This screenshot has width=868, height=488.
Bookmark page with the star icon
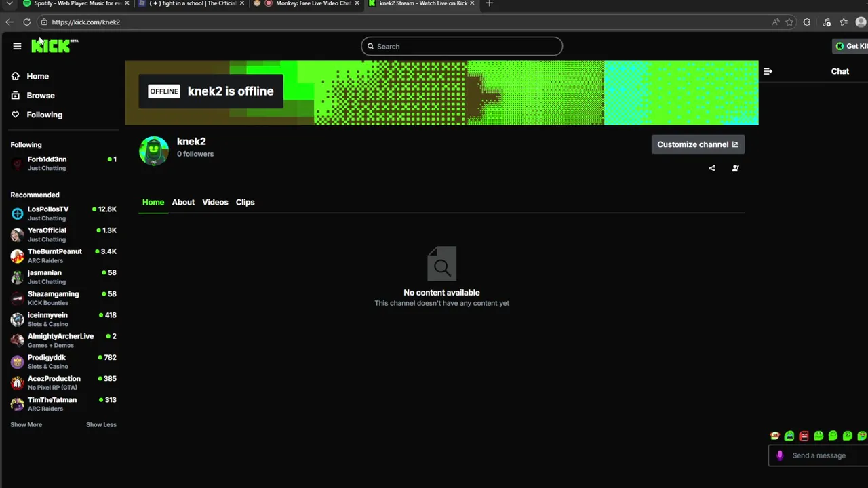click(789, 22)
